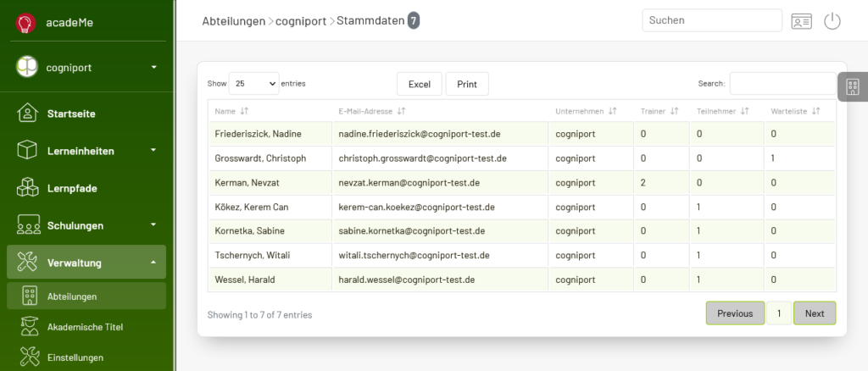Image resolution: width=868 pixels, height=371 pixels.
Task: Expand the Lerneinheiten submenu arrow
Action: pyautogui.click(x=153, y=150)
